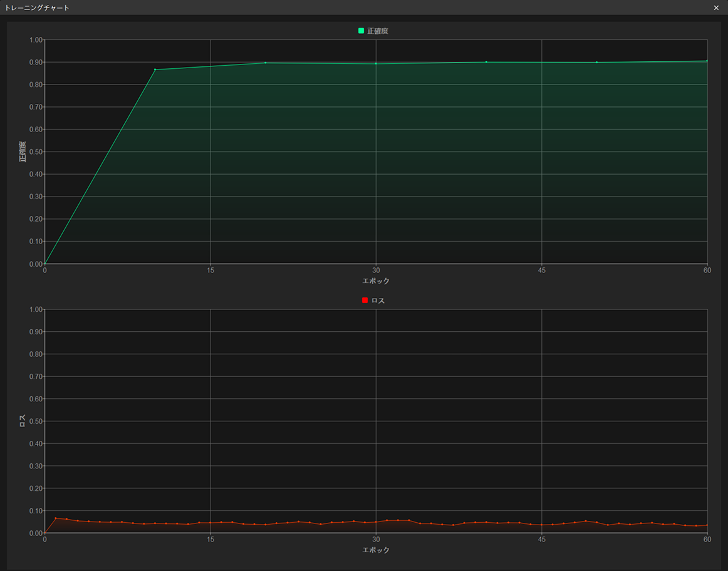Click the 15 epoch tick on loss chart
The image size is (728, 571).
point(211,540)
